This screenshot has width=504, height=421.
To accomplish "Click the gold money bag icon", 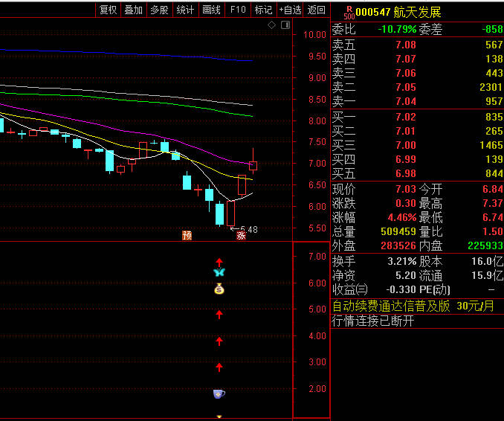I will click(219, 289).
